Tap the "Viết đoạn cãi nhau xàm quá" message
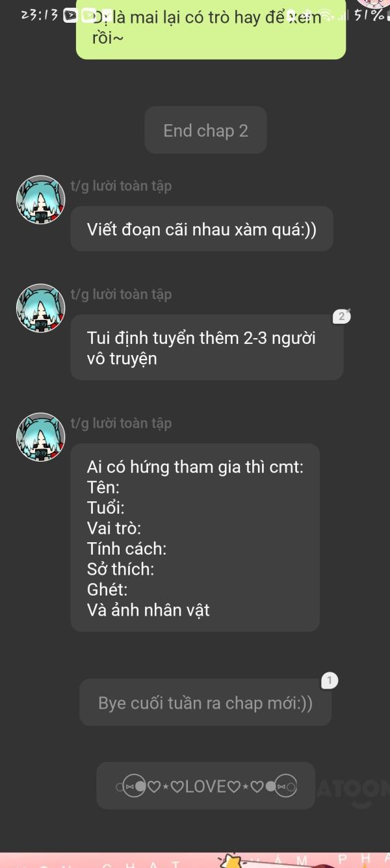 coord(201,229)
